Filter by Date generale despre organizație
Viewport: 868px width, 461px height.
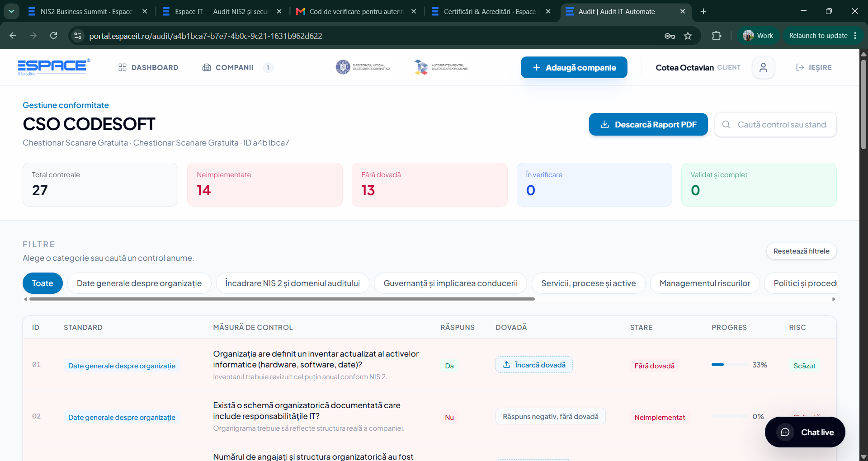tap(139, 283)
